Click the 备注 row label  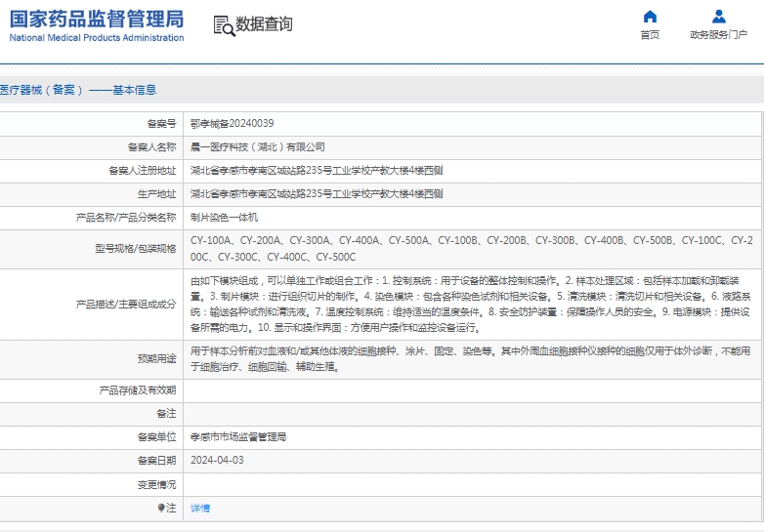[167, 414]
